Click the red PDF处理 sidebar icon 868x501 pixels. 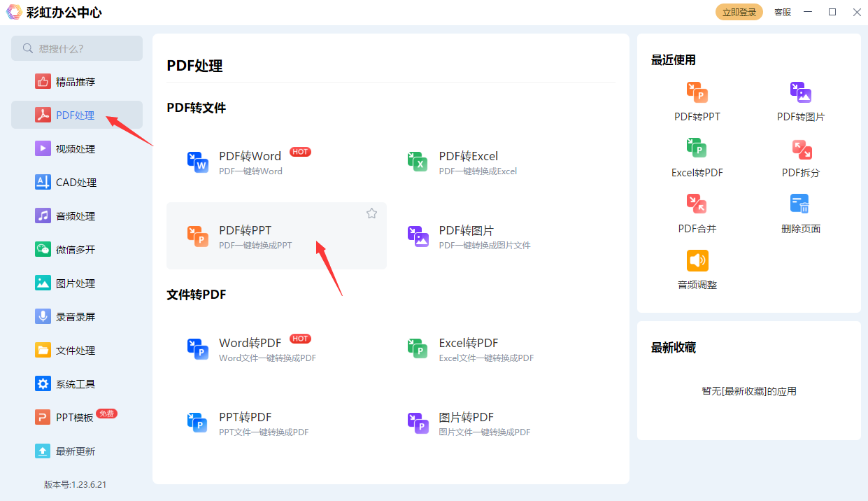[43, 115]
